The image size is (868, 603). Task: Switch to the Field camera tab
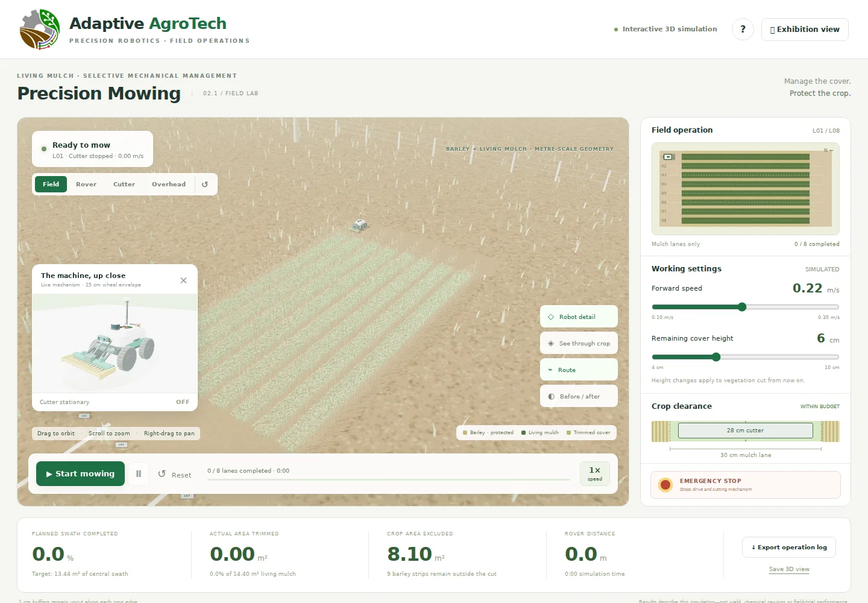[51, 185]
